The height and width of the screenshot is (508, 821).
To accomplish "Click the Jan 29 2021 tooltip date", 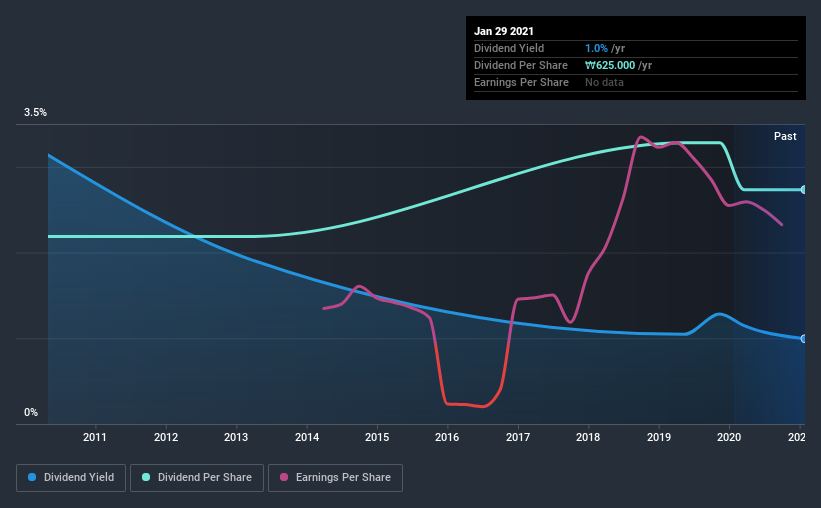I will [504, 31].
